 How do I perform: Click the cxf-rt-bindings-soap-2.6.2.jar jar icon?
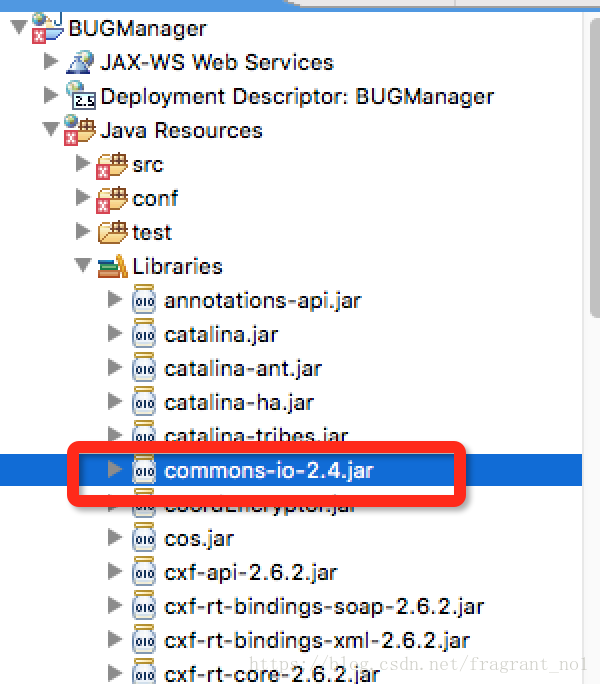pos(144,605)
